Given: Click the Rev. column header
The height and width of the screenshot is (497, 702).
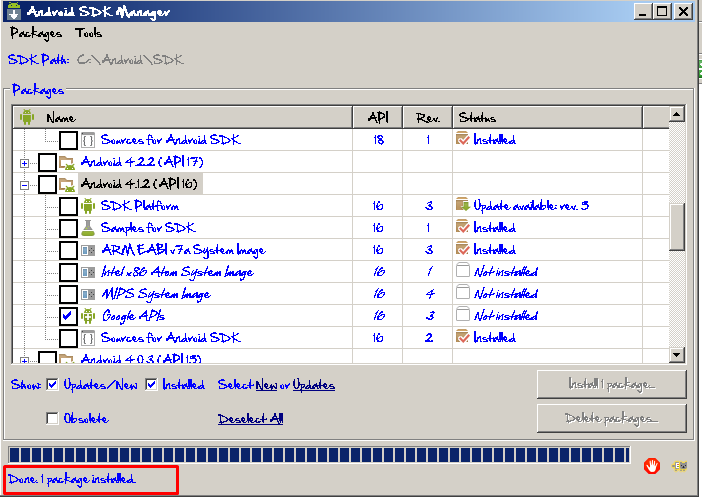Looking at the screenshot, I should point(428,118).
